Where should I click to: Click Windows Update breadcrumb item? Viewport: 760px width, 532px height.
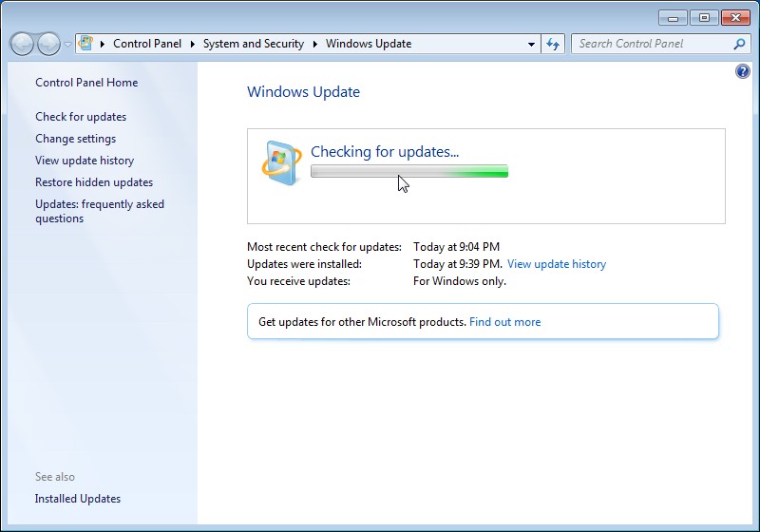pos(369,44)
